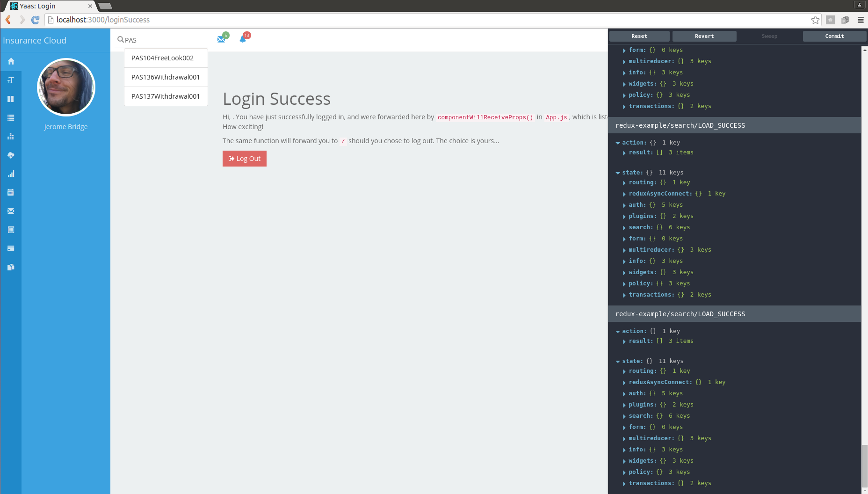Image resolution: width=868 pixels, height=494 pixels.
Task: Click the Log Out button
Action: point(245,159)
